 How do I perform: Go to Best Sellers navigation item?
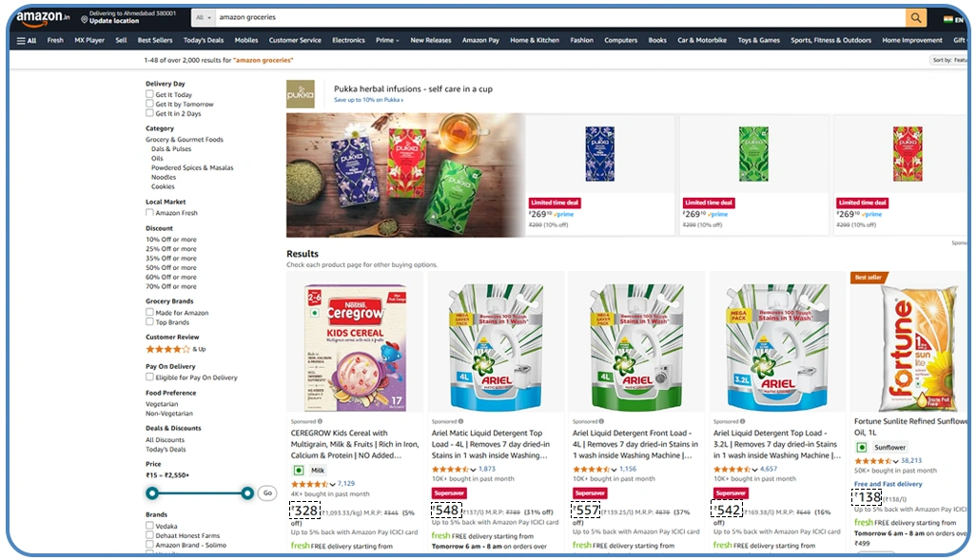click(x=155, y=41)
